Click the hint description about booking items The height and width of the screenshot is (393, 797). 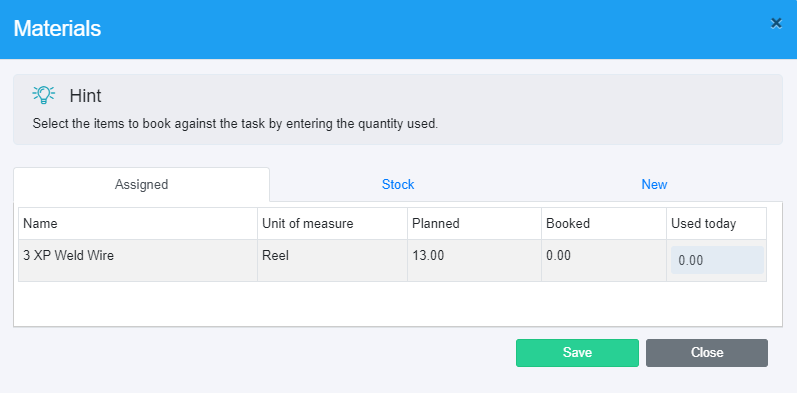[235, 124]
